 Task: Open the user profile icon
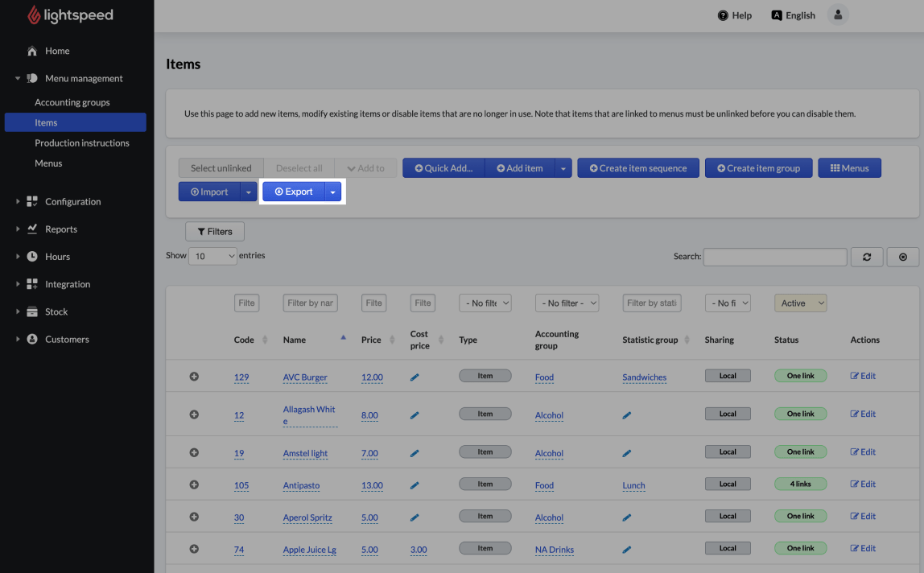click(838, 14)
